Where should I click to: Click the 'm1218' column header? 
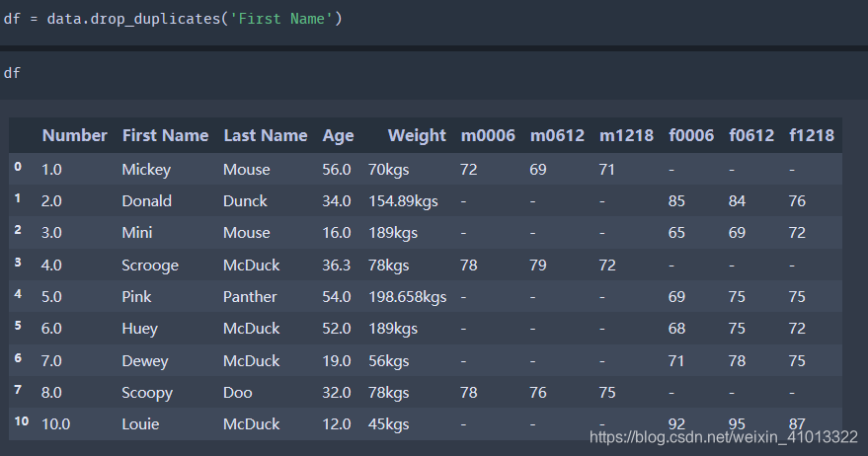(626, 135)
